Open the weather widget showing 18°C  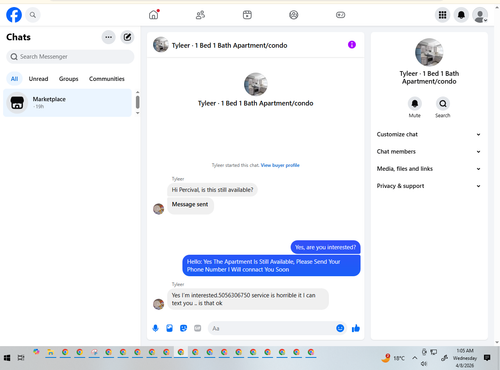[393, 358]
